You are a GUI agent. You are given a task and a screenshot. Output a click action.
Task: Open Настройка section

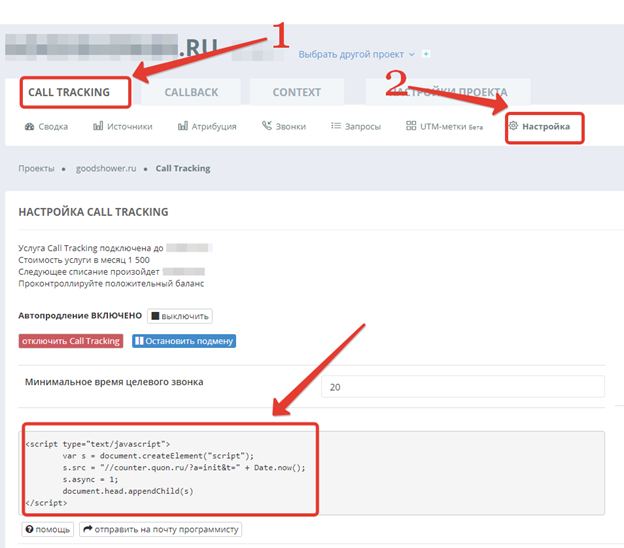click(x=540, y=127)
